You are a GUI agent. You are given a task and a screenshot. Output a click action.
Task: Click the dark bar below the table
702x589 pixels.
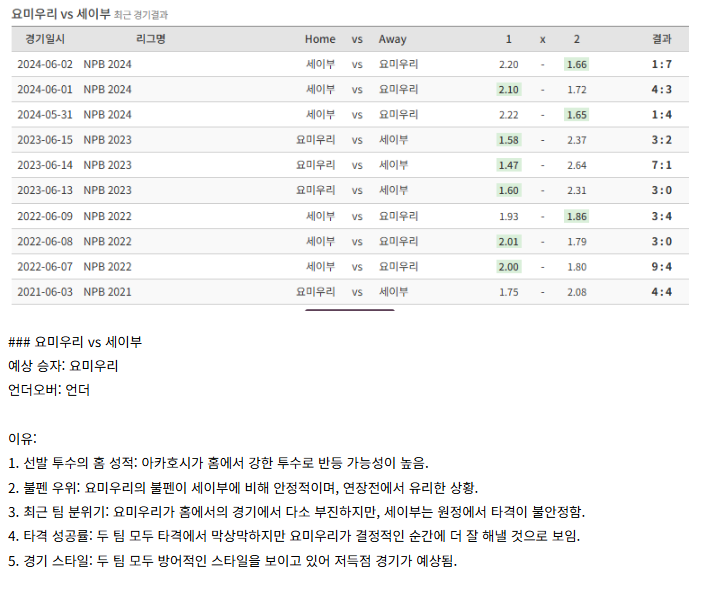(350, 310)
